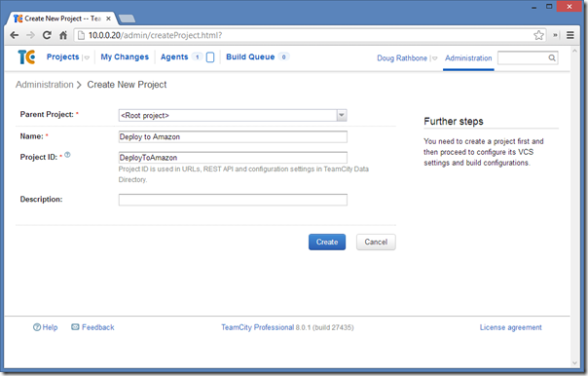Select the Create New Project browser tab

coord(62,19)
